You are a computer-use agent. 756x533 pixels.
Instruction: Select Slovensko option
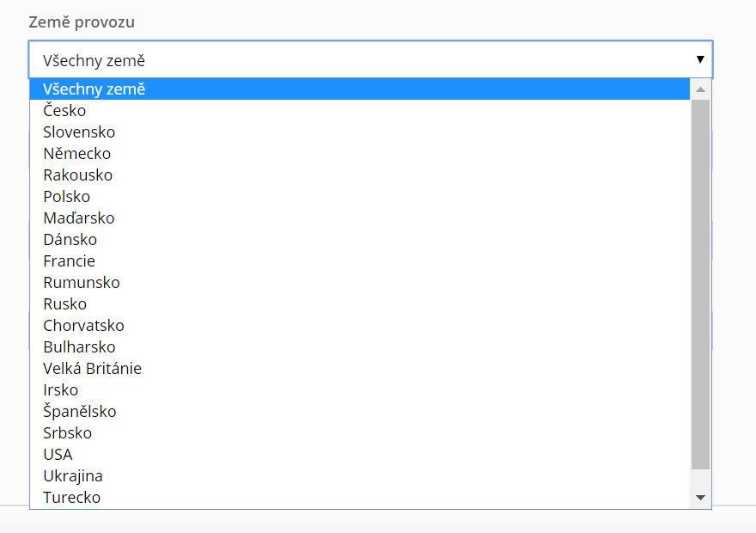tap(360, 132)
